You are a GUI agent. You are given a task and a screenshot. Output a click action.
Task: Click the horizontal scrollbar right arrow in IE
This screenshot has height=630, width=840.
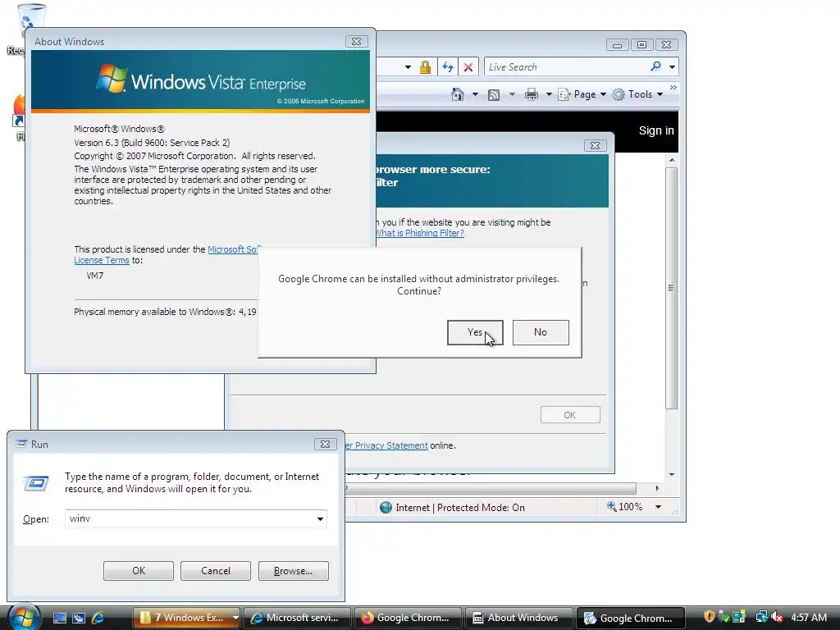657,489
